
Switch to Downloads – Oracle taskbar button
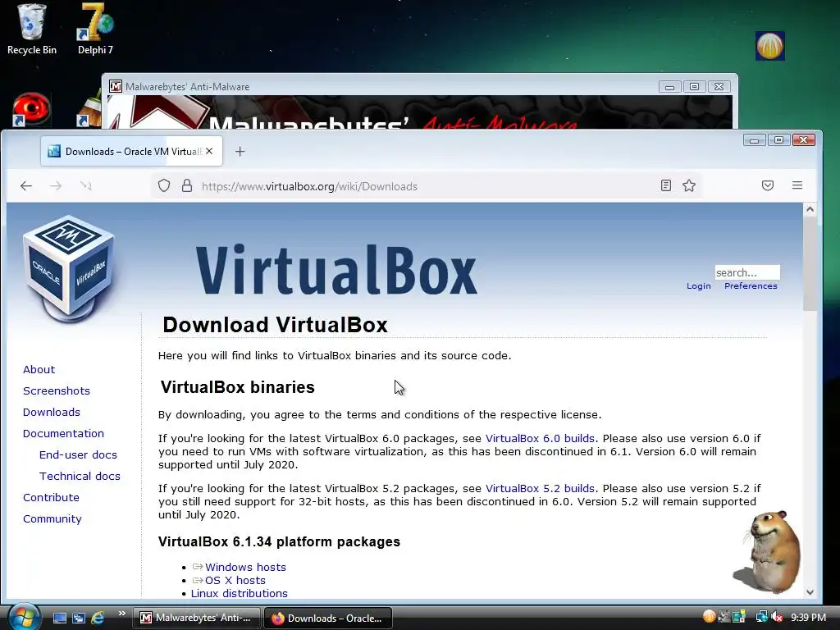pos(328,618)
